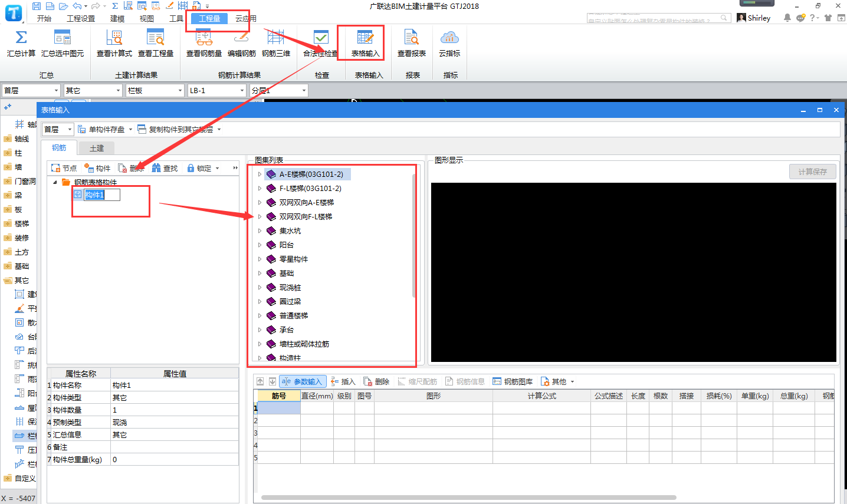This screenshot has width=847, height=504.
Task: Select 墙柱或砌体拉筋 in atlas list
Action: tap(304, 344)
